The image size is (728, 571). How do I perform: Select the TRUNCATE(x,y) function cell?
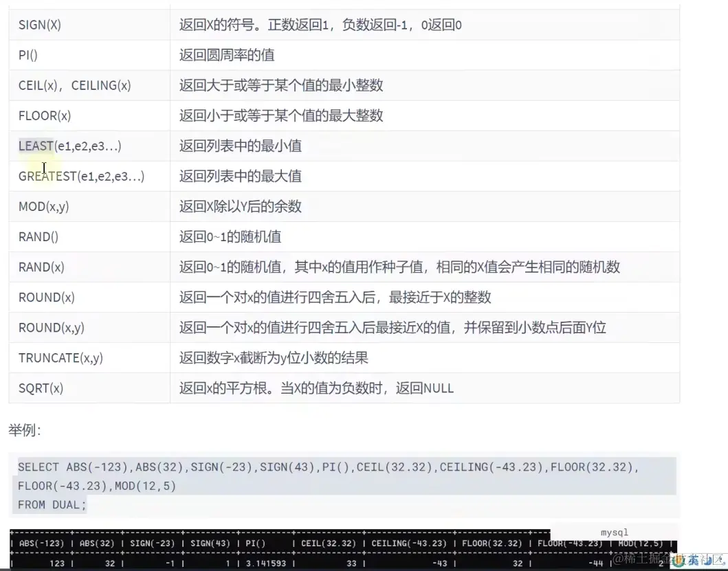tap(89, 357)
